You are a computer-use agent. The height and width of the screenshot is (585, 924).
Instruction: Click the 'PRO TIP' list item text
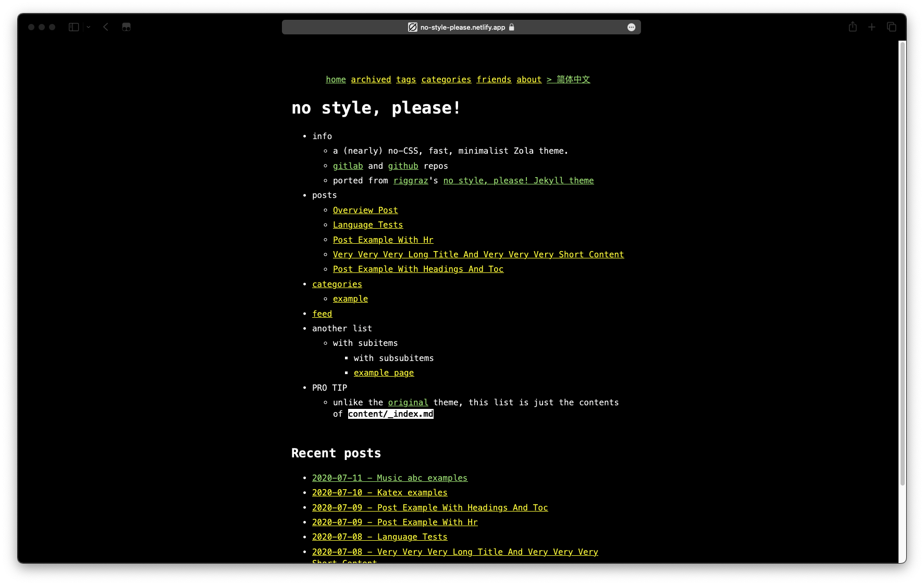coord(329,388)
